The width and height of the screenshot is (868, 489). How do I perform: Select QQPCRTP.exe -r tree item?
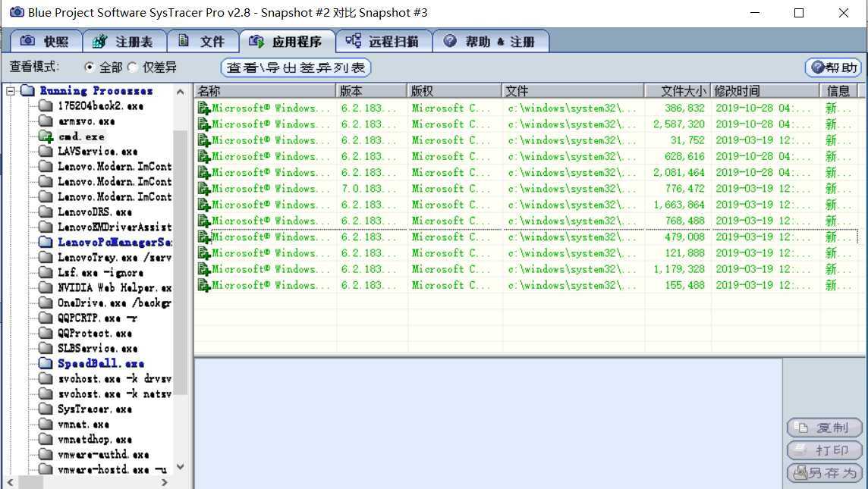point(97,318)
